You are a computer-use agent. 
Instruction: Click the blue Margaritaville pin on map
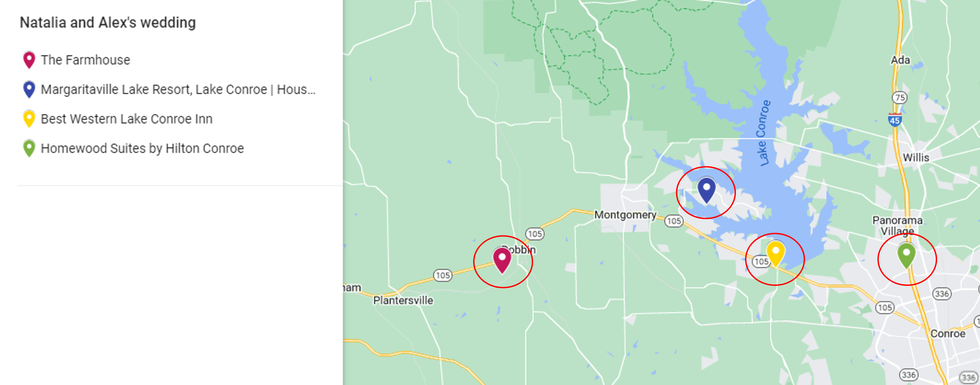[x=706, y=190]
